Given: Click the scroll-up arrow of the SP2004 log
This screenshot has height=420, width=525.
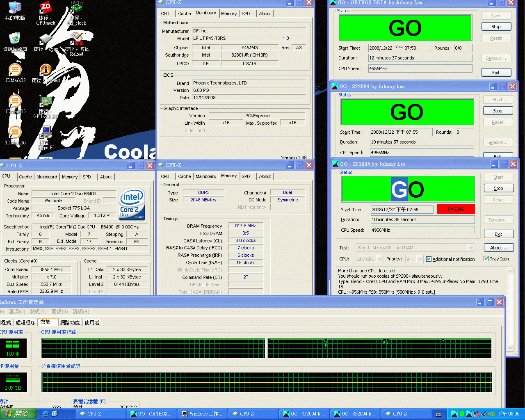Looking at the screenshot, I should (x=510, y=271).
